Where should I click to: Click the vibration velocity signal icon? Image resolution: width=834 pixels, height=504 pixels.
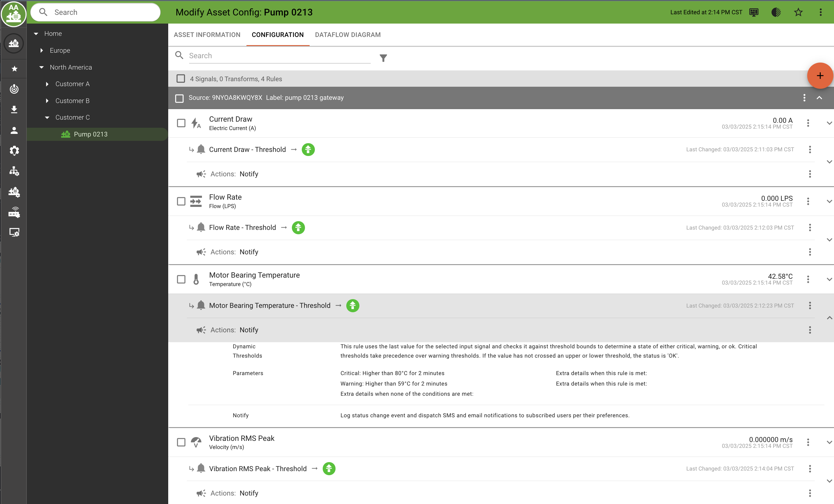coord(197,442)
